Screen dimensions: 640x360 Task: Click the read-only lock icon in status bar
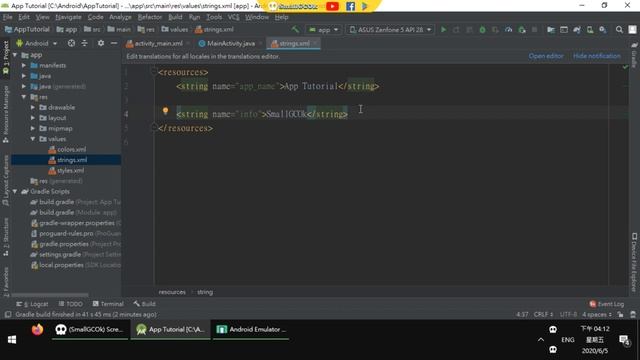tap(620, 315)
